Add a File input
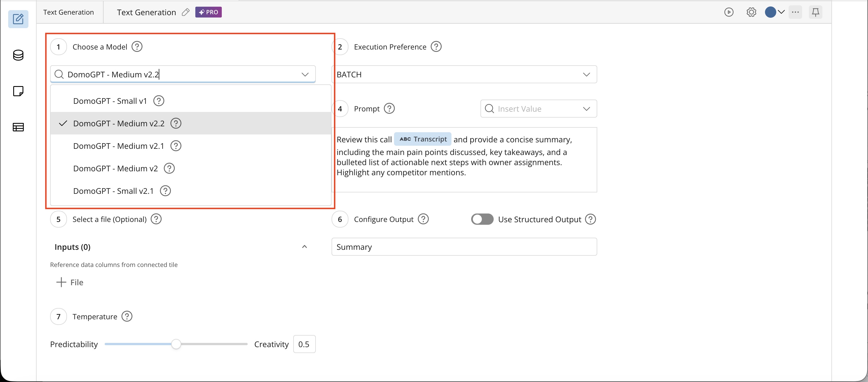The image size is (868, 382). [70, 282]
